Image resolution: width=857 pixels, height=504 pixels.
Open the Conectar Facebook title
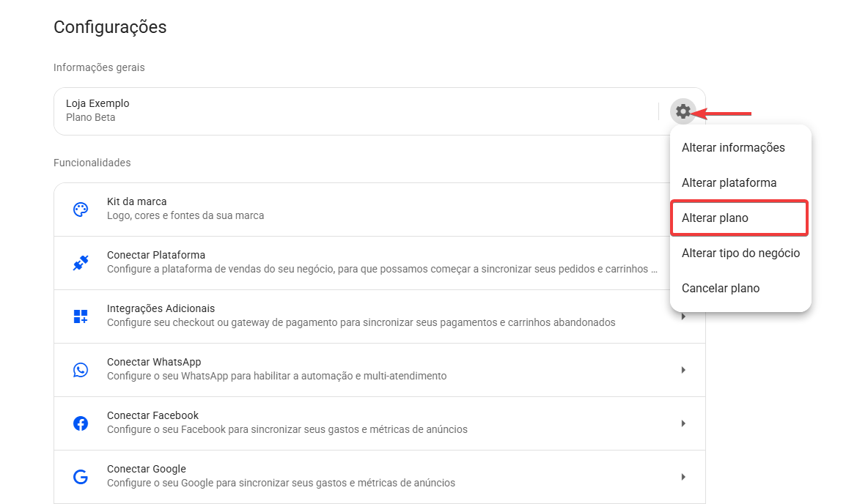(x=152, y=415)
